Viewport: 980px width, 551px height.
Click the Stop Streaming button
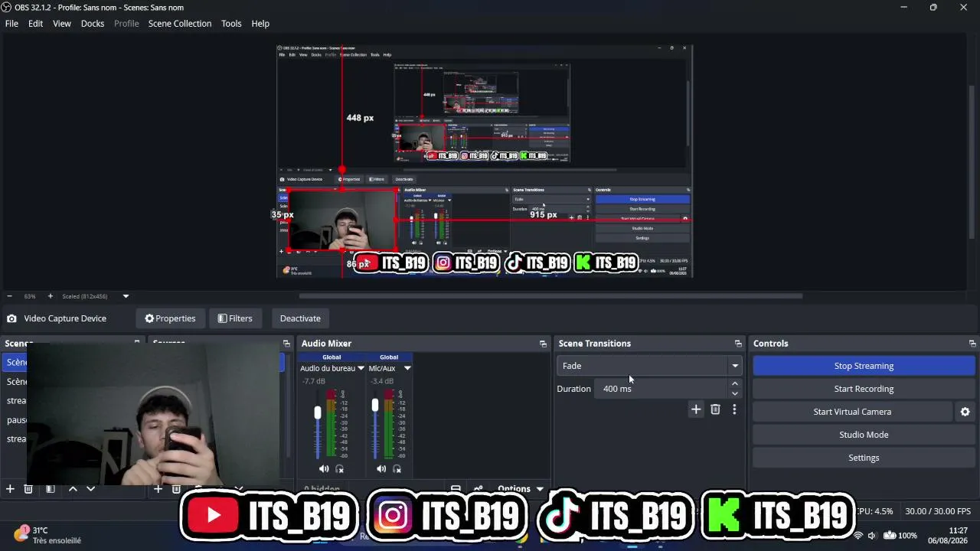(x=864, y=366)
